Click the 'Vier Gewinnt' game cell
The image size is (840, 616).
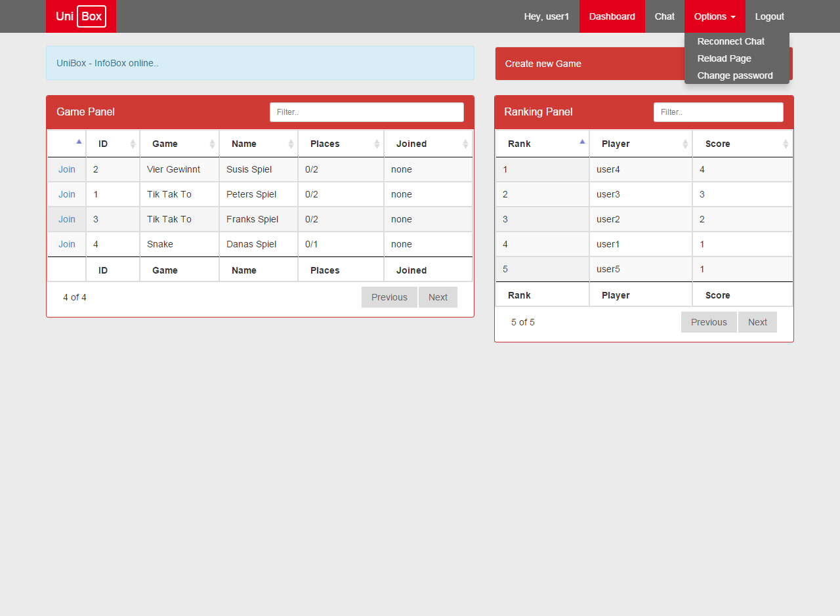(x=179, y=169)
